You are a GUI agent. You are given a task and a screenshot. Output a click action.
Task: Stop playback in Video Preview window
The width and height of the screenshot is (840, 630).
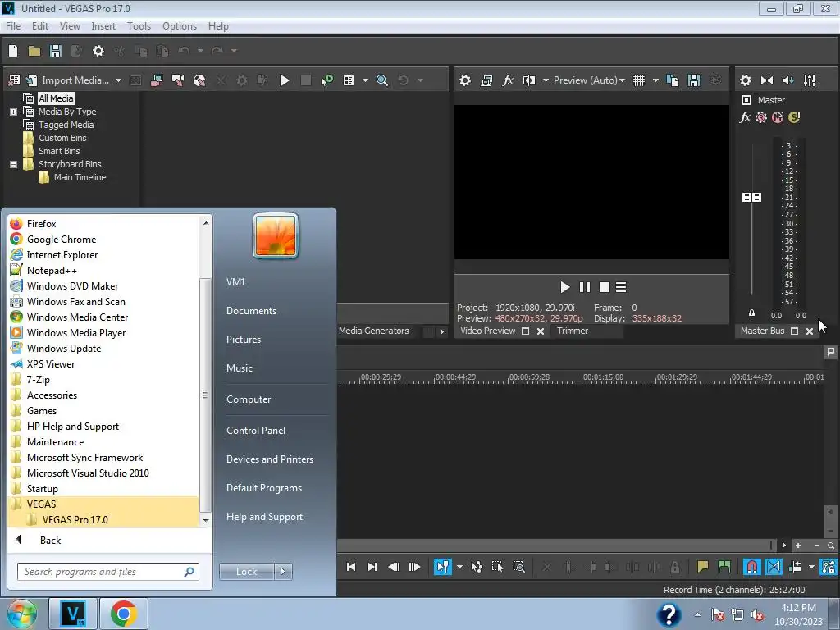click(605, 288)
